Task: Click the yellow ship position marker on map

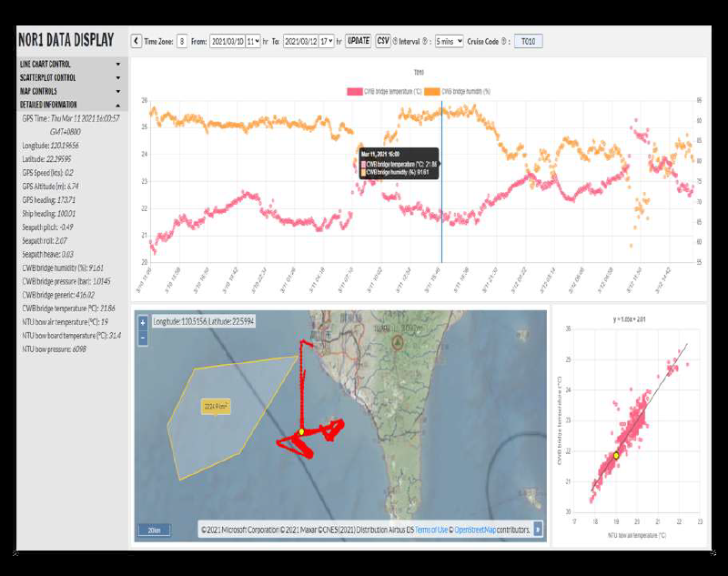Action: point(301,431)
